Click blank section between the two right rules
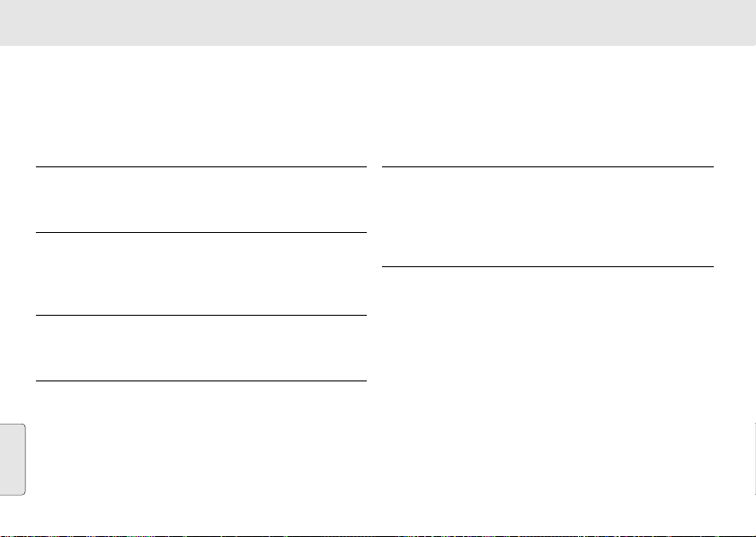756x537 pixels. pyautogui.click(x=547, y=217)
